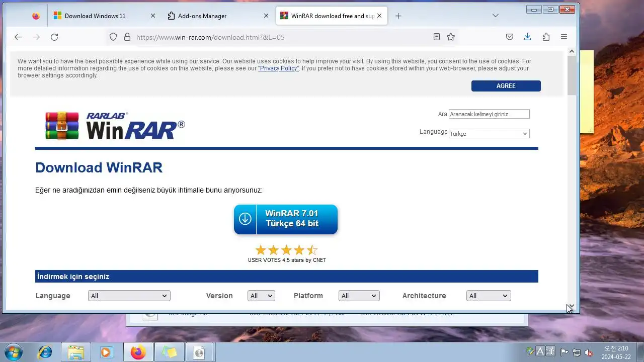
Task: Close the WinRAR download tab
Action: (x=379, y=16)
